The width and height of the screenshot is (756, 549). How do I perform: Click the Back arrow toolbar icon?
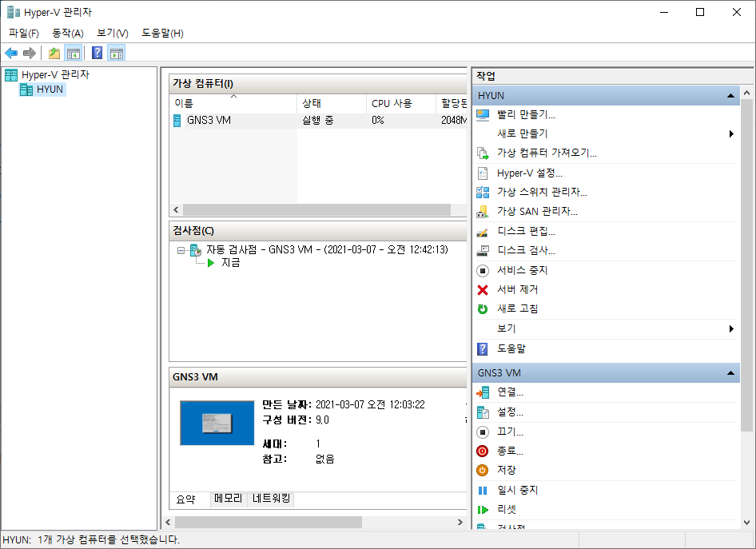pyautogui.click(x=11, y=53)
